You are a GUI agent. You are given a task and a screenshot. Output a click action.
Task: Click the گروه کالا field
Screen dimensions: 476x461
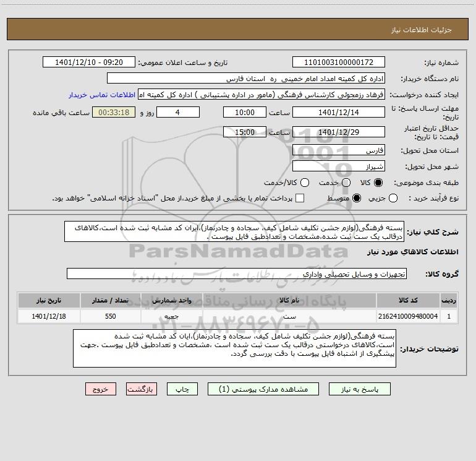(x=237, y=274)
